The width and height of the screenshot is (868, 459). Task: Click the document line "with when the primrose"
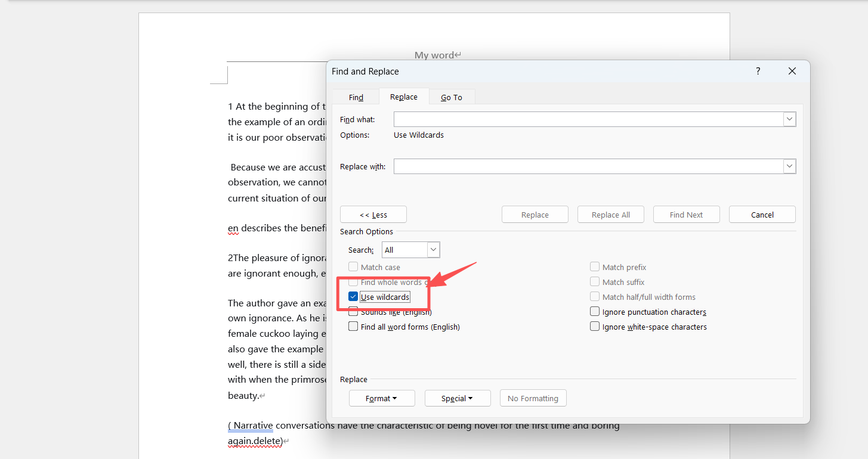pyautogui.click(x=277, y=380)
